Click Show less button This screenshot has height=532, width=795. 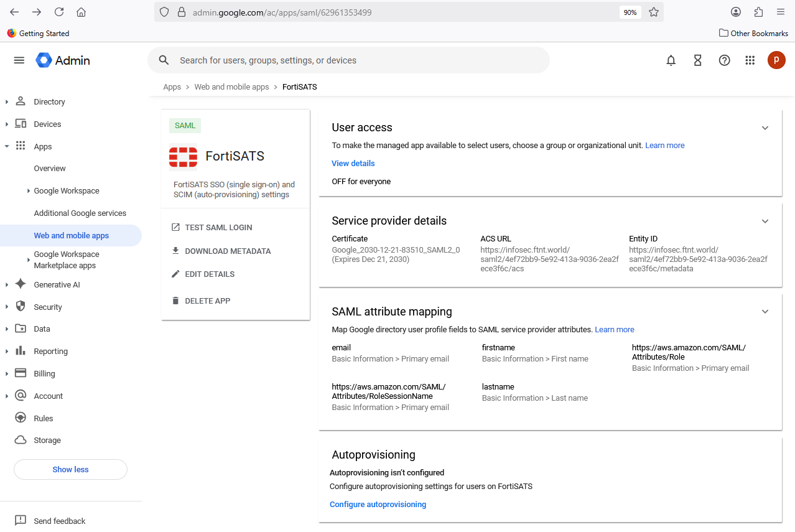coord(70,469)
